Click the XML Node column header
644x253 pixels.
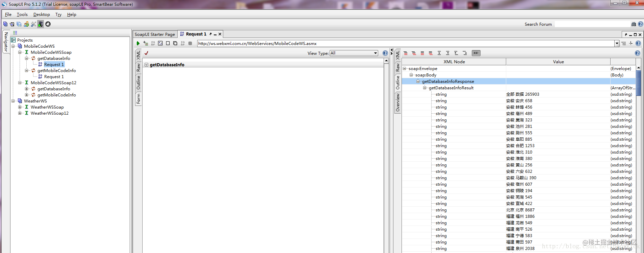coord(454,62)
